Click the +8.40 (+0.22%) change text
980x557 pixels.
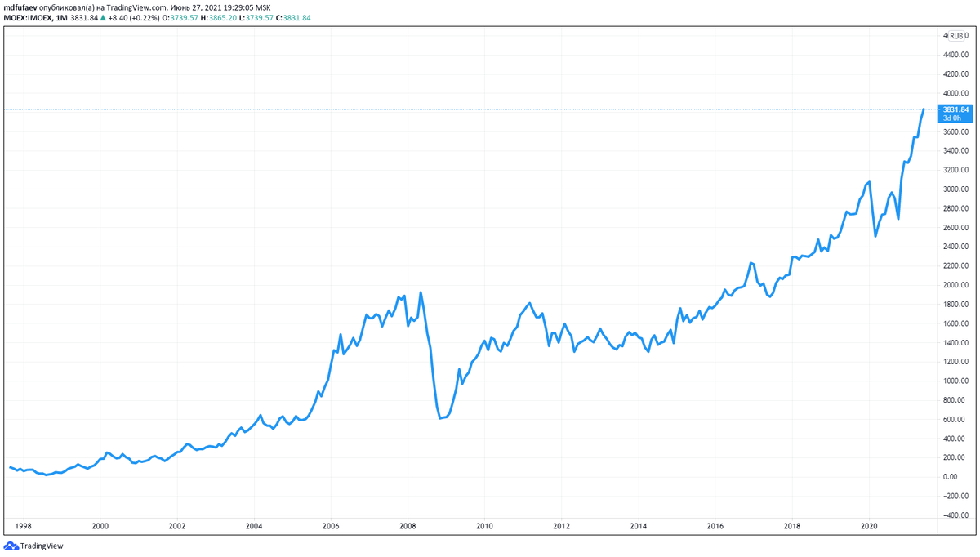coord(135,18)
